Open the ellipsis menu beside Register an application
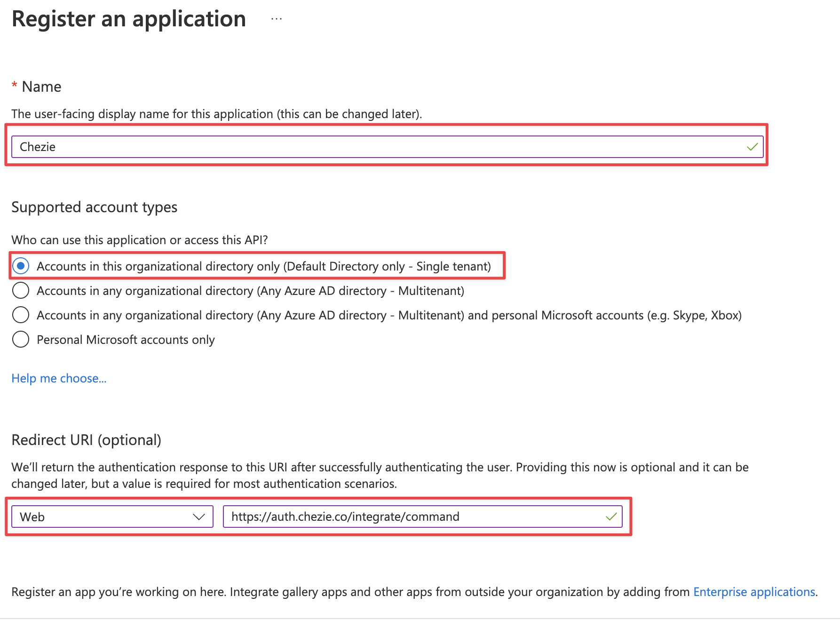 point(277,19)
